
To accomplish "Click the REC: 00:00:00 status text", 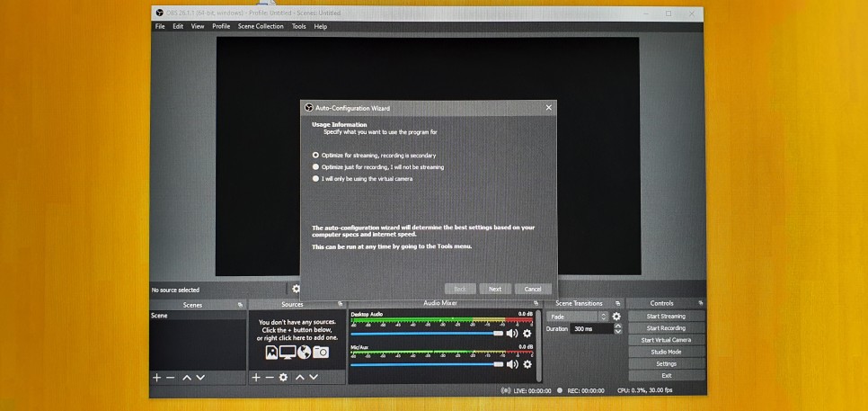I will click(x=586, y=390).
